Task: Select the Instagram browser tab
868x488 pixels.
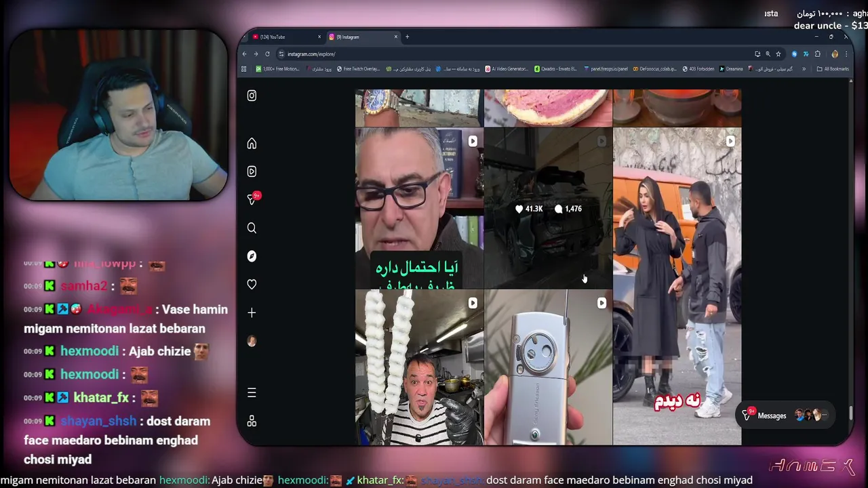Action: pyautogui.click(x=363, y=37)
